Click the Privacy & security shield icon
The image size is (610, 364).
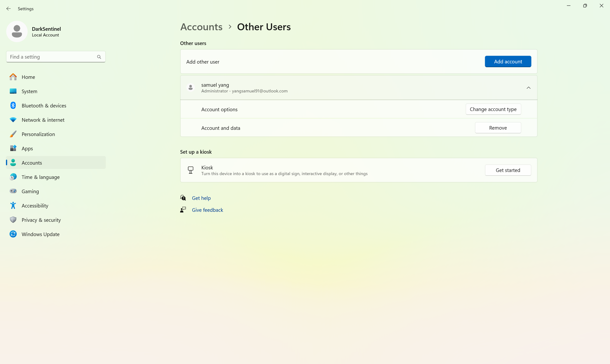13,220
